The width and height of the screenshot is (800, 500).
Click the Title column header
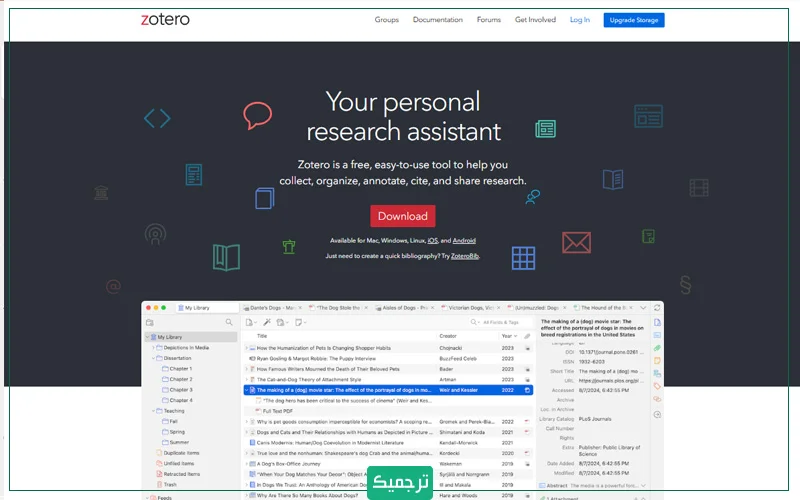262,336
